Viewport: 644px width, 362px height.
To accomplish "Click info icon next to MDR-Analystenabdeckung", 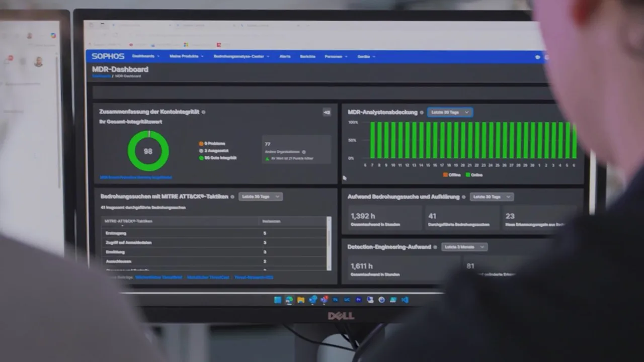I will point(422,112).
